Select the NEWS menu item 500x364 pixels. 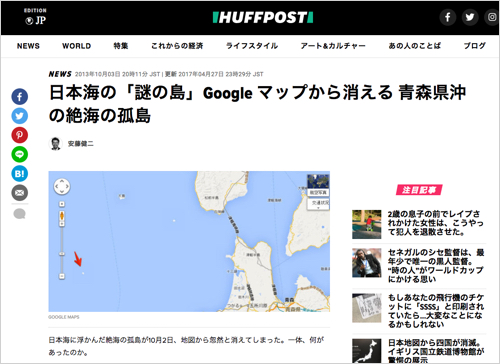coord(28,46)
